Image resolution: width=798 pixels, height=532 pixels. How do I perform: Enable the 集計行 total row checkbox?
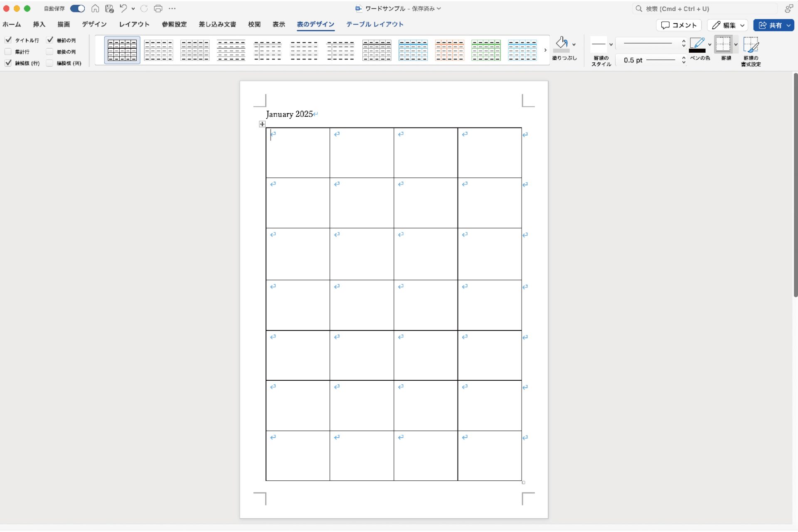[x=8, y=52]
